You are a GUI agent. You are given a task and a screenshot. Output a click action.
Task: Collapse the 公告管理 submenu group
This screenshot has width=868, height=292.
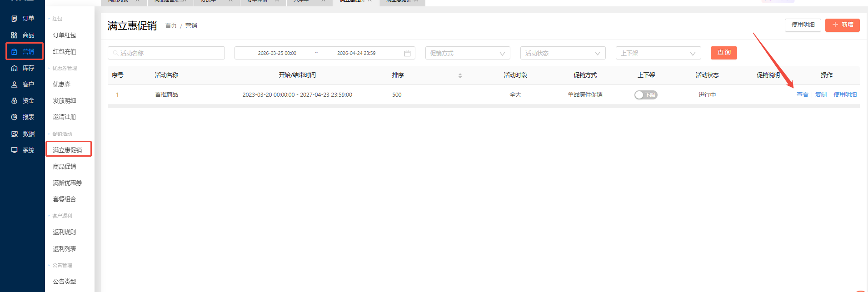coord(60,265)
